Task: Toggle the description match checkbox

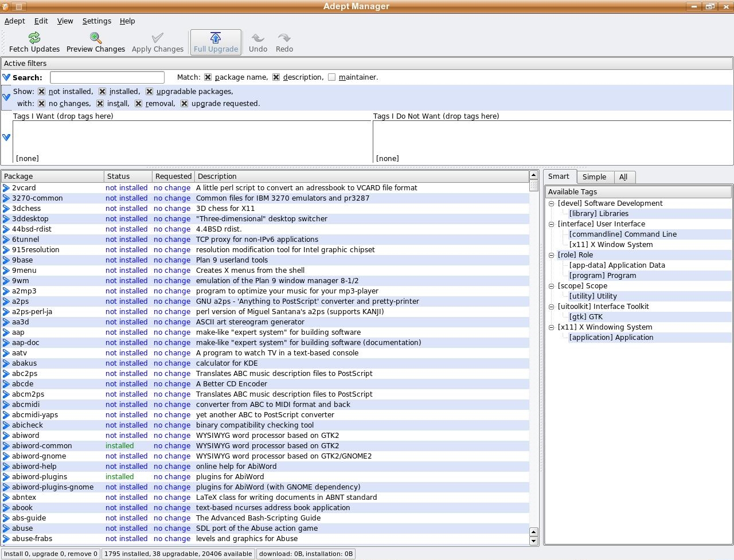Action: pyautogui.click(x=276, y=77)
